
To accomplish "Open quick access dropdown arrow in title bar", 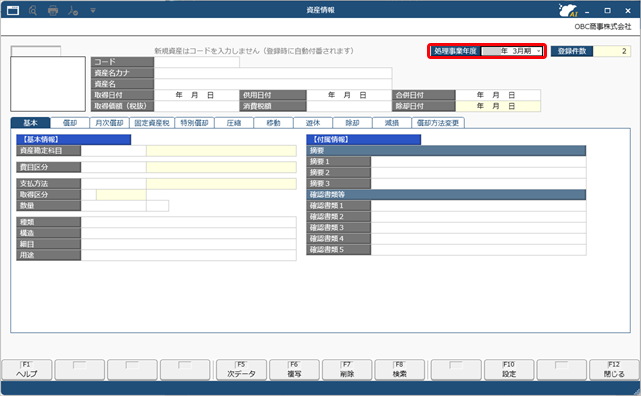I will tap(93, 10).
